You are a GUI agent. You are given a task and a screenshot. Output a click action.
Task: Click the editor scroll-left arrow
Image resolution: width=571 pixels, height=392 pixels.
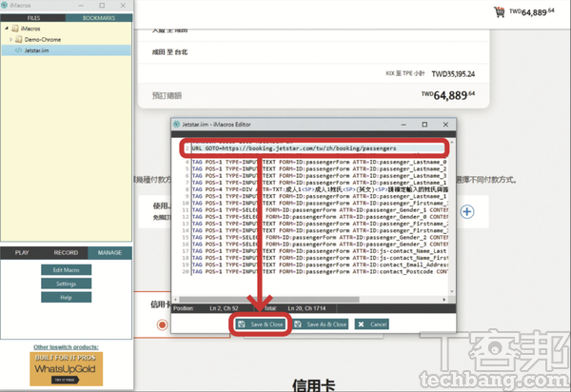click(175, 299)
